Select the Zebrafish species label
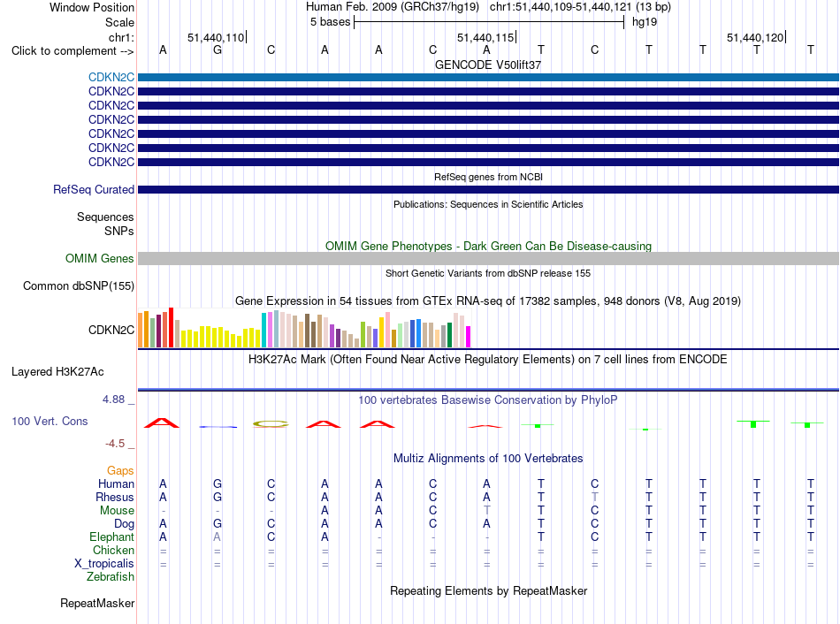Screen dimensions: 840x624 pos(111,577)
